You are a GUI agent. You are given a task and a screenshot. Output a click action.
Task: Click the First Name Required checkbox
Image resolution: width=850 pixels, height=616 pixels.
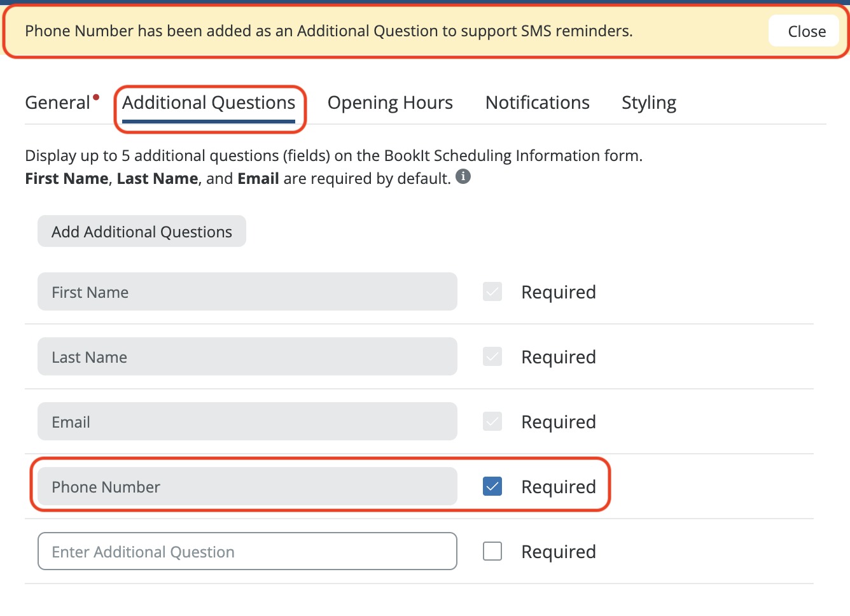pyautogui.click(x=492, y=292)
